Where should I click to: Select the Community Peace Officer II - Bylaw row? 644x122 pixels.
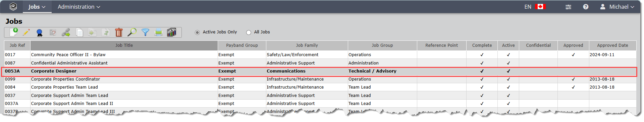(x=320, y=55)
